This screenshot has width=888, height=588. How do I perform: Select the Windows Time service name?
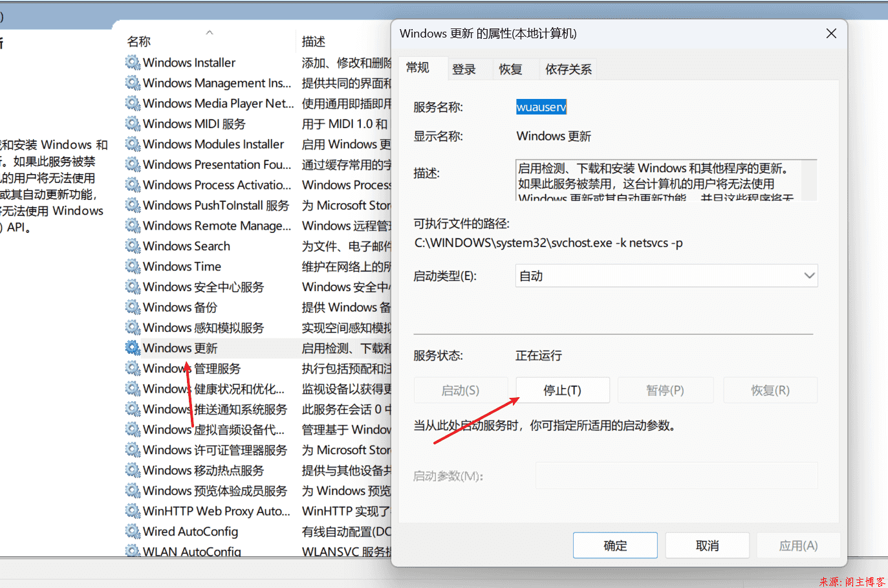[182, 267]
